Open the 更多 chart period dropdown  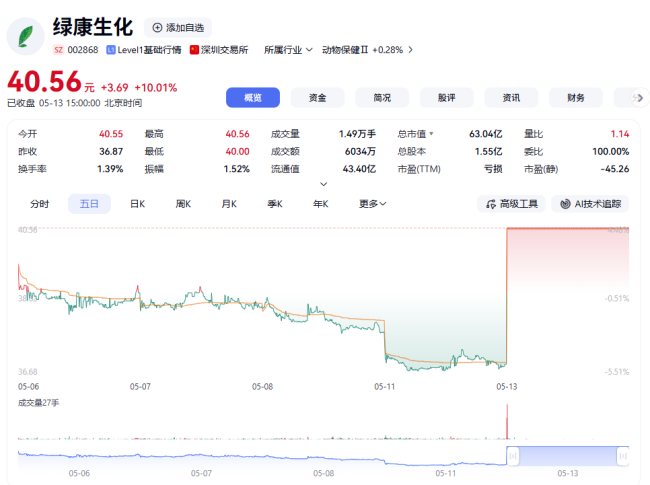point(372,204)
